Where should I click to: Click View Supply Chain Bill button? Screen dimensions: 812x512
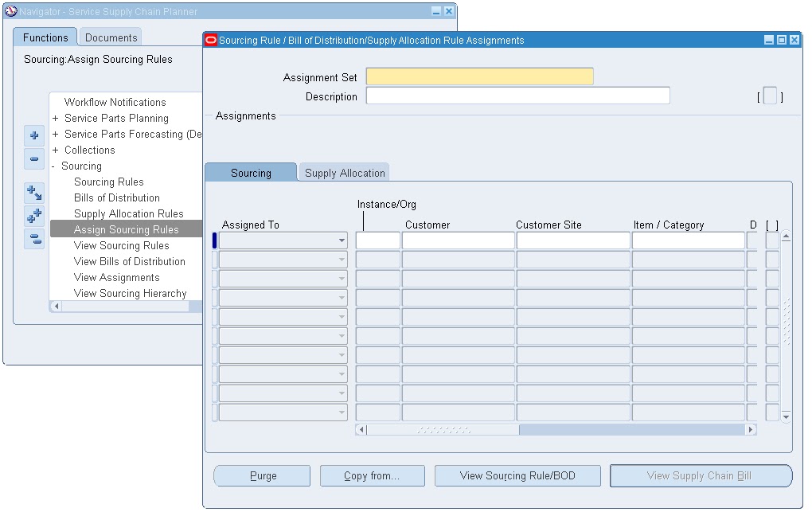tap(701, 475)
